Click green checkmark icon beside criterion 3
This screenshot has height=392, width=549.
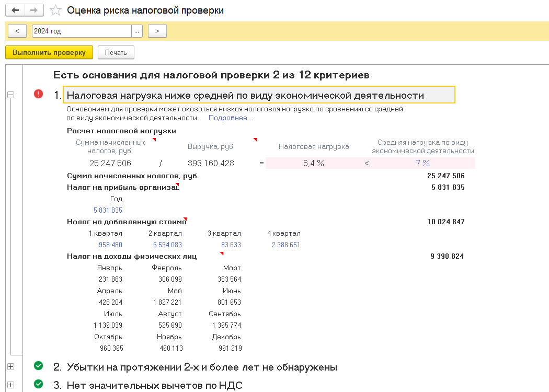(39, 385)
